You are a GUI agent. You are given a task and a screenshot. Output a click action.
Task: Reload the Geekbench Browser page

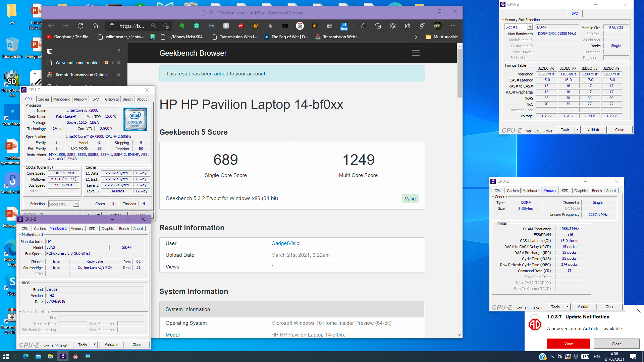(x=80, y=26)
